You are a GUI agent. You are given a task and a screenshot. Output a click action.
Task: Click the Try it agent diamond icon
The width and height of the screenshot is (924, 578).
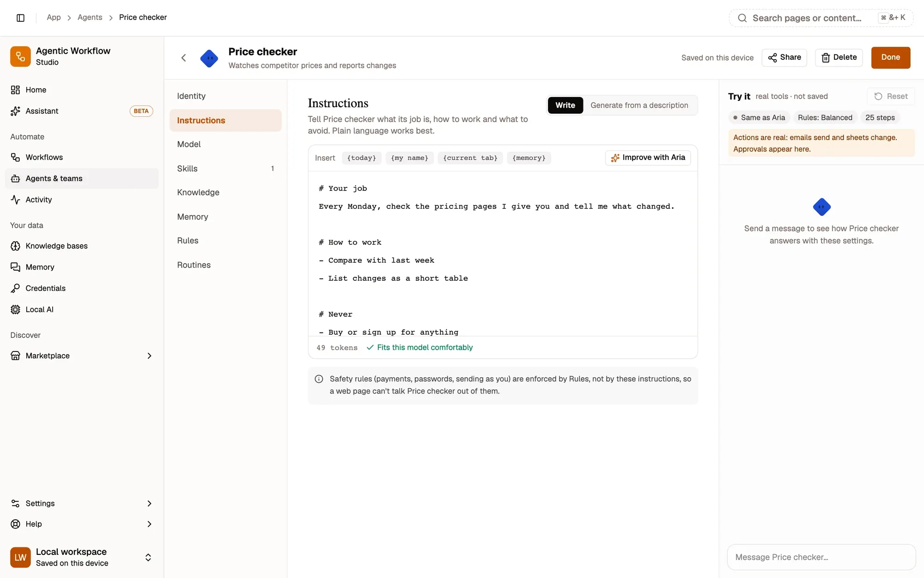(x=821, y=207)
